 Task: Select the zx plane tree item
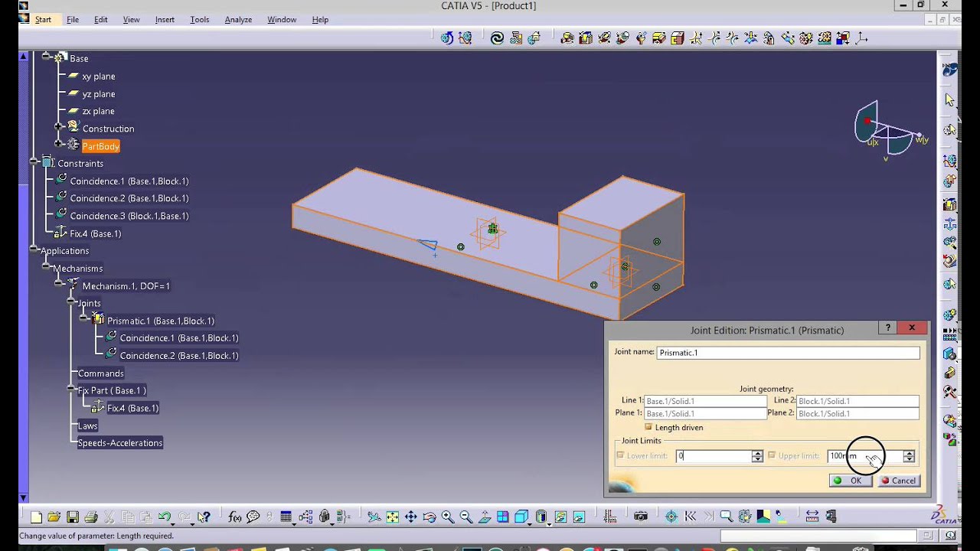pos(98,111)
